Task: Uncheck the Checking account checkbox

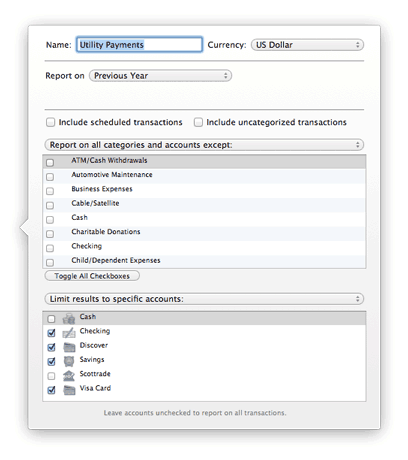Action: pyautogui.click(x=51, y=333)
